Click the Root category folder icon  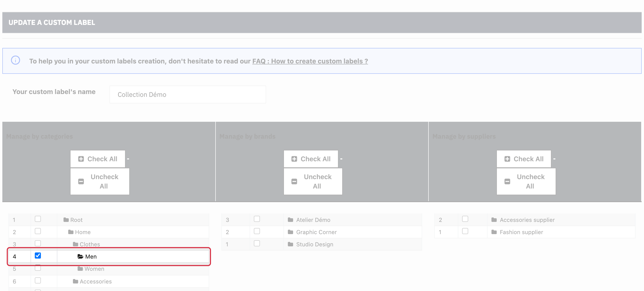tap(66, 220)
